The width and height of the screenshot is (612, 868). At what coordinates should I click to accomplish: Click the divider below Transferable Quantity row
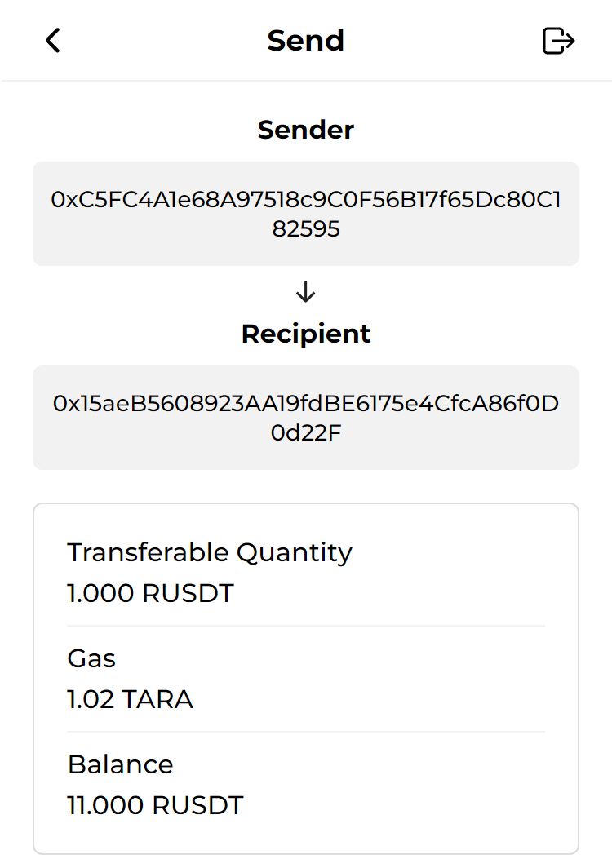point(306,626)
